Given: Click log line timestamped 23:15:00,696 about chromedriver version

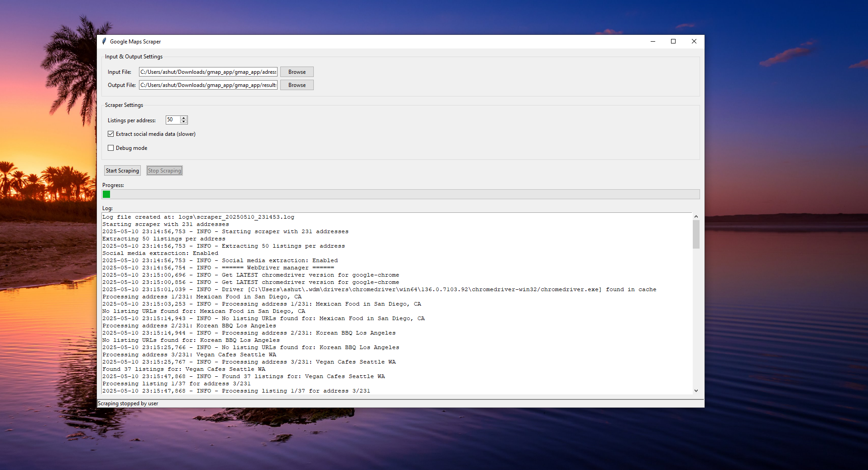Looking at the screenshot, I should (x=251, y=275).
